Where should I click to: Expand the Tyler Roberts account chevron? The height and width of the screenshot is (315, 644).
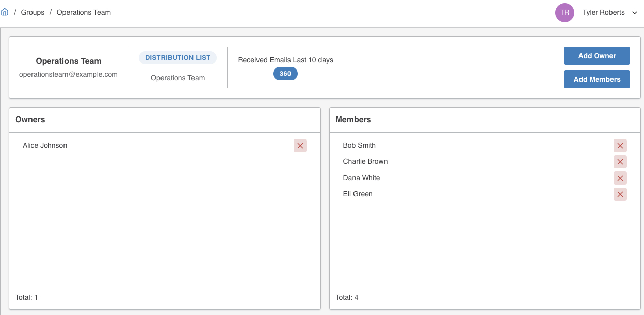635,13
